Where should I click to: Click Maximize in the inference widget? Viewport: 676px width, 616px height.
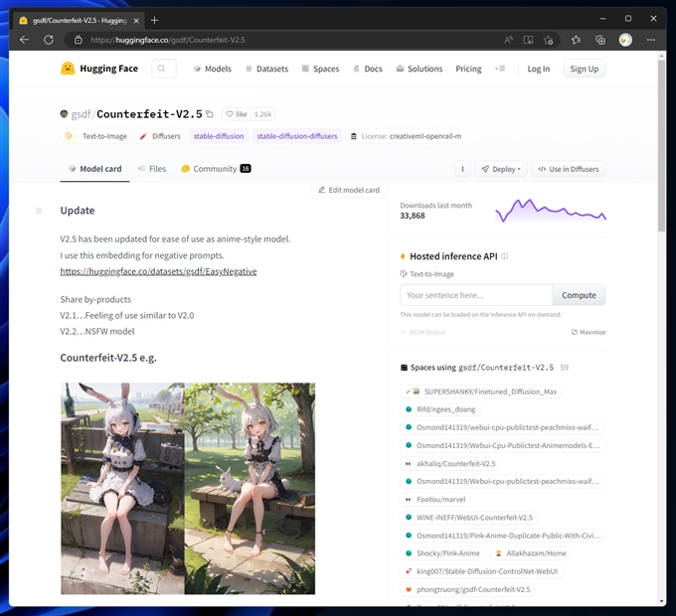click(589, 332)
